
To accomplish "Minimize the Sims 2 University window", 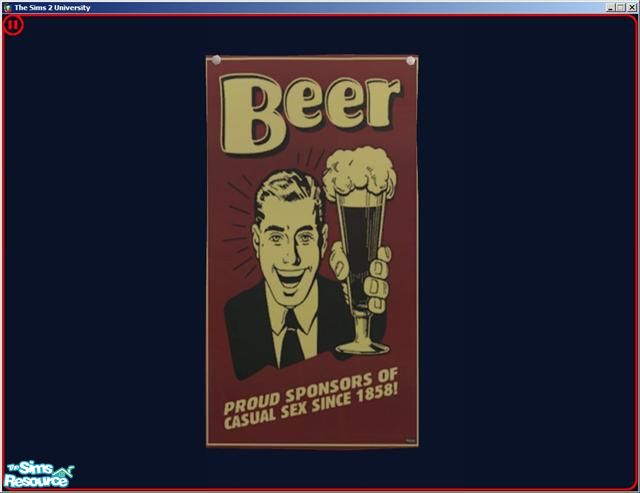I will [608, 7].
